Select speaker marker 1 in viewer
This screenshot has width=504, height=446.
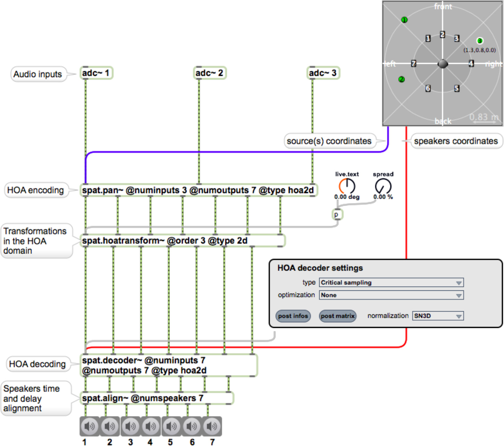coord(428,38)
